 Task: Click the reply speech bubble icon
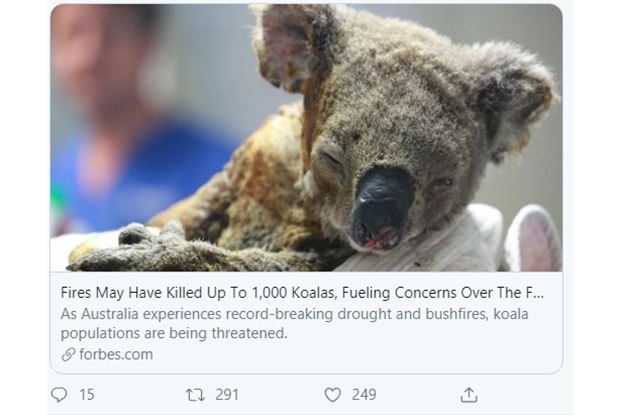58,395
